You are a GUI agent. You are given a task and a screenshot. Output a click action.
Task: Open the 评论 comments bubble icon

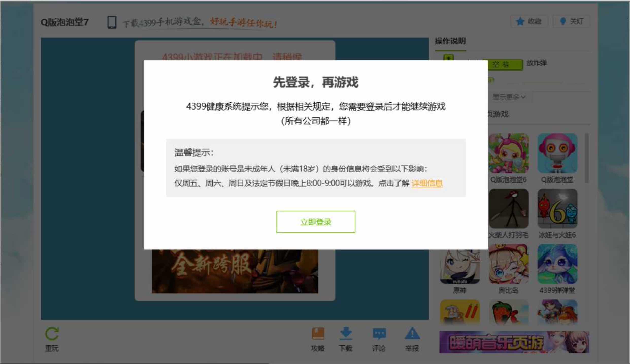click(379, 334)
